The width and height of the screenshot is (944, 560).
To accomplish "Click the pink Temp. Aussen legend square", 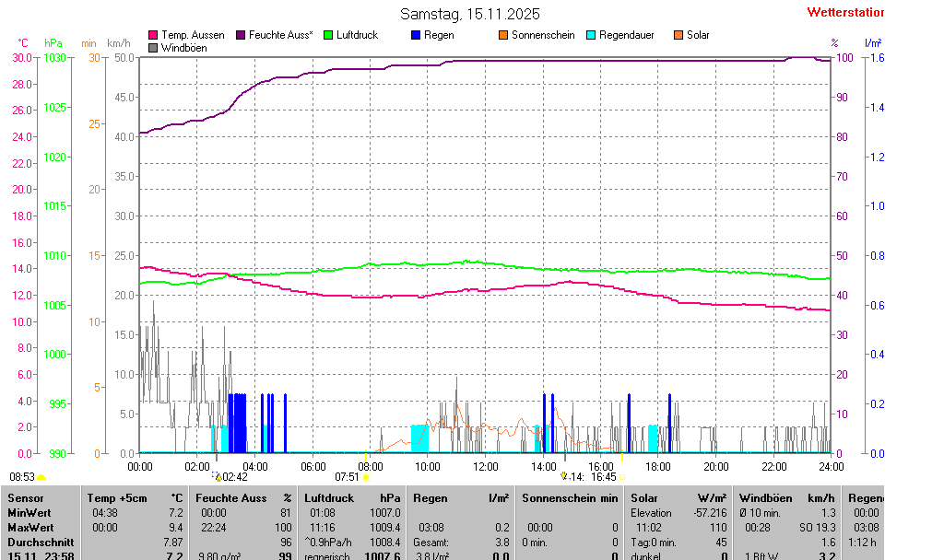I will pyautogui.click(x=153, y=35).
